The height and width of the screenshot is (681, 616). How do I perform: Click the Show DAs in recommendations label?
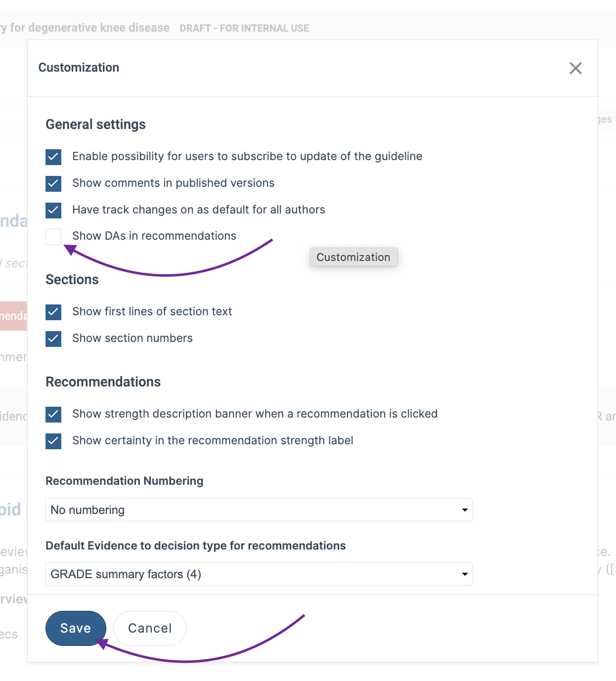point(154,236)
